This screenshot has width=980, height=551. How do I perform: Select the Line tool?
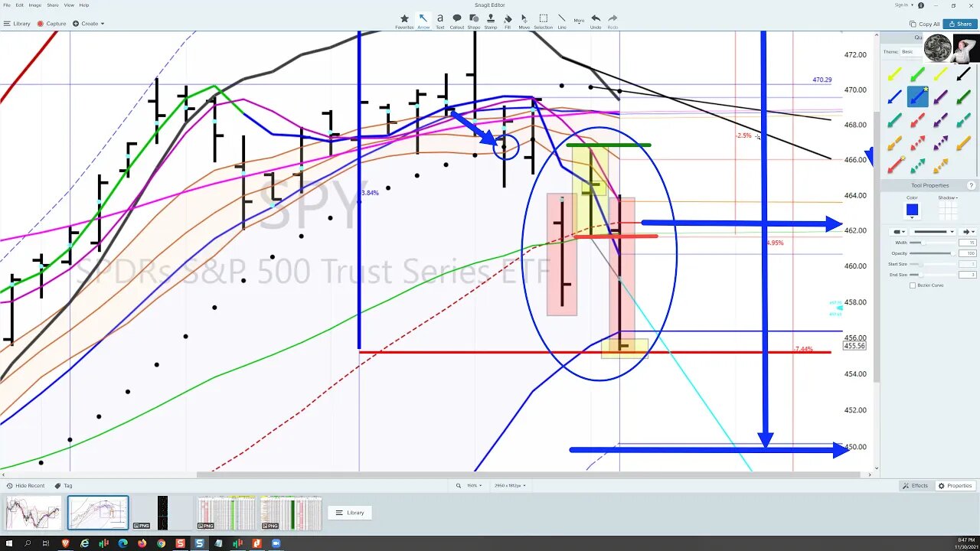pyautogui.click(x=562, y=21)
